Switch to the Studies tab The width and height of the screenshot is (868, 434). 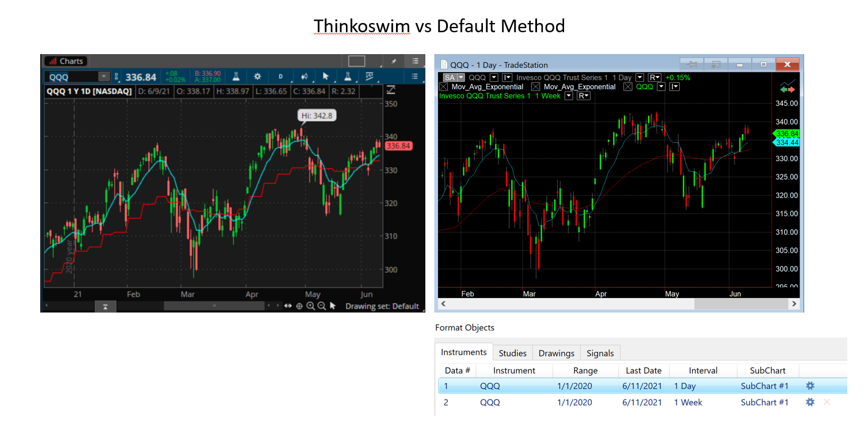512,353
